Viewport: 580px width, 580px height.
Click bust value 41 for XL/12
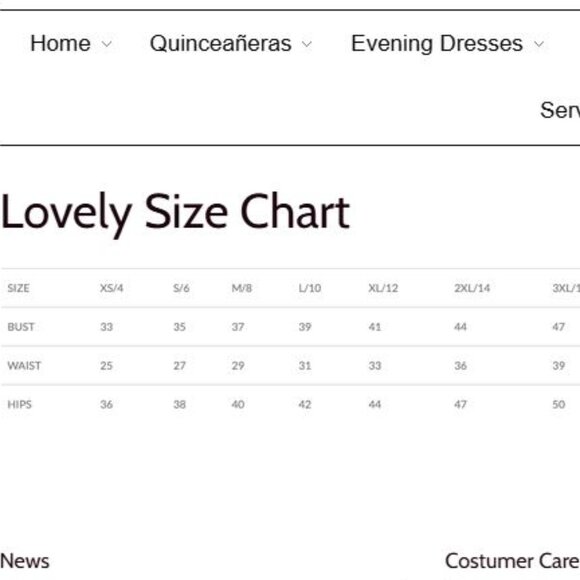[374, 327]
